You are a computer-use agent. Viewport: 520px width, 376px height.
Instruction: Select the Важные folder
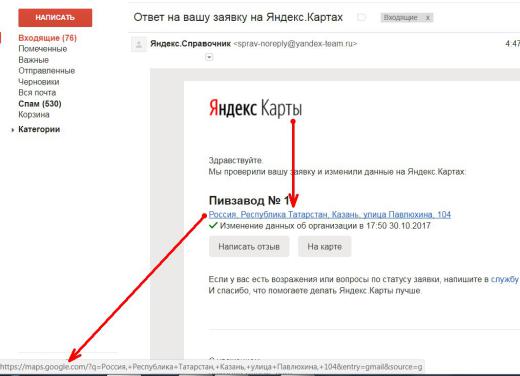(x=33, y=60)
